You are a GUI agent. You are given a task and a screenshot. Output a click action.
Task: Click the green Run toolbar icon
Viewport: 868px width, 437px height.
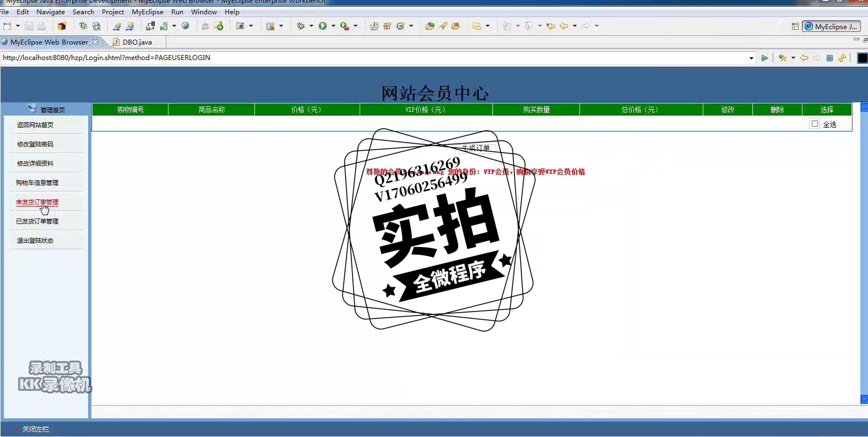pyautogui.click(x=323, y=26)
